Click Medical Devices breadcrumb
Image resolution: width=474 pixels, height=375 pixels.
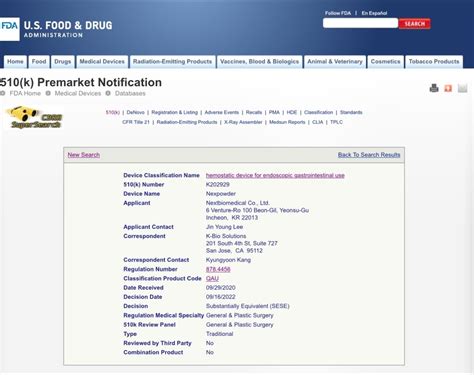(78, 93)
